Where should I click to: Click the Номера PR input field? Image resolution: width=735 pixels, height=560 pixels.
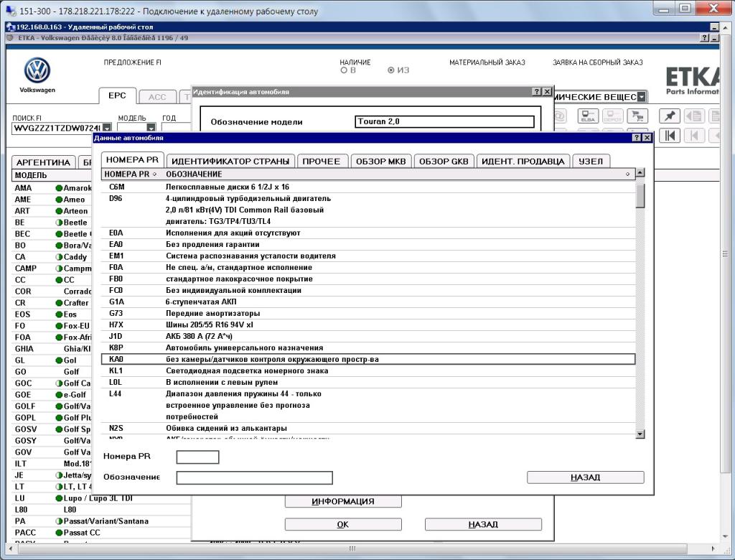coord(197,457)
